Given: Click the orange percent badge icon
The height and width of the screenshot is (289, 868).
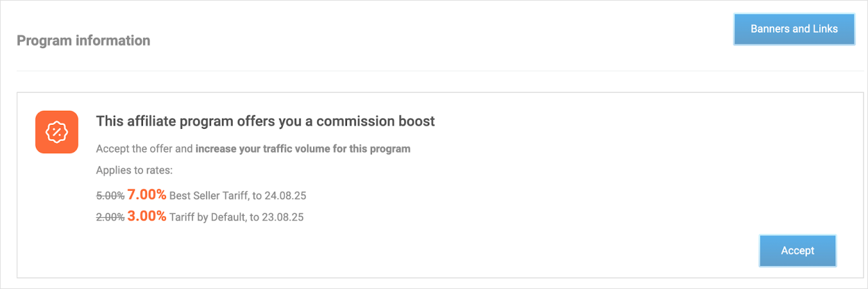Looking at the screenshot, I should 56,132.
